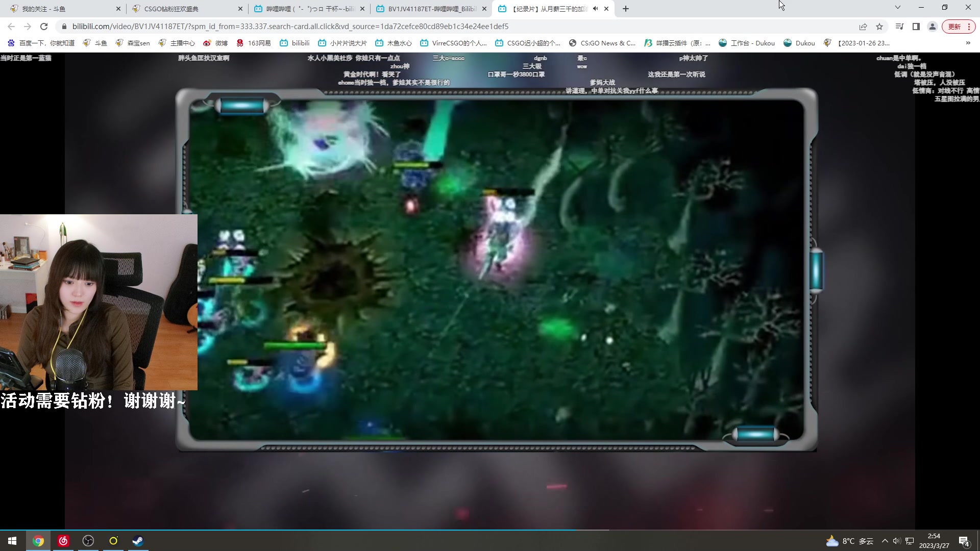Open the 百度一下,你就知道 bookmark
The width and height of the screenshot is (980, 551).
point(41,43)
